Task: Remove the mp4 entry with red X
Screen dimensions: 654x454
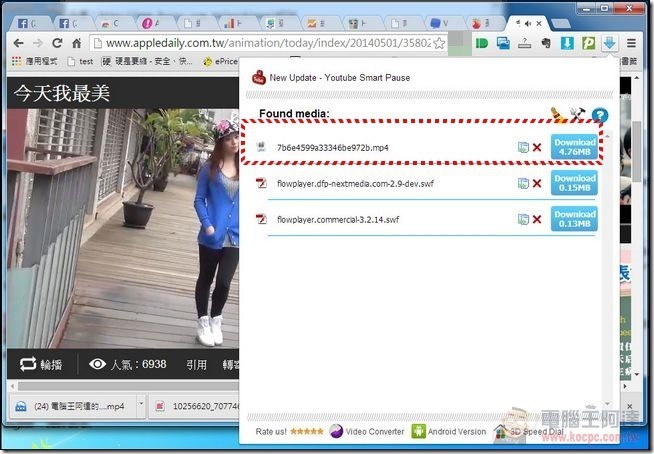Action: pos(537,148)
